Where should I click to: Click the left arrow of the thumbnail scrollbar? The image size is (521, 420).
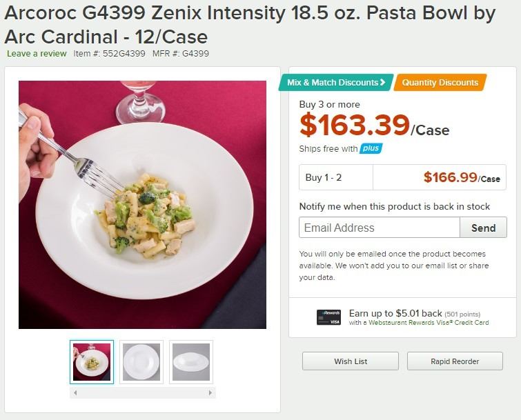pos(75,392)
